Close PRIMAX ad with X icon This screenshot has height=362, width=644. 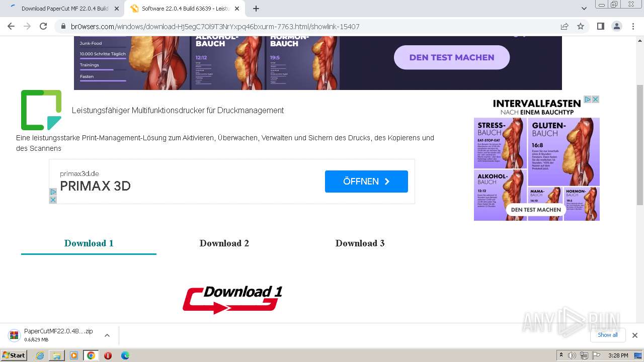(x=53, y=200)
